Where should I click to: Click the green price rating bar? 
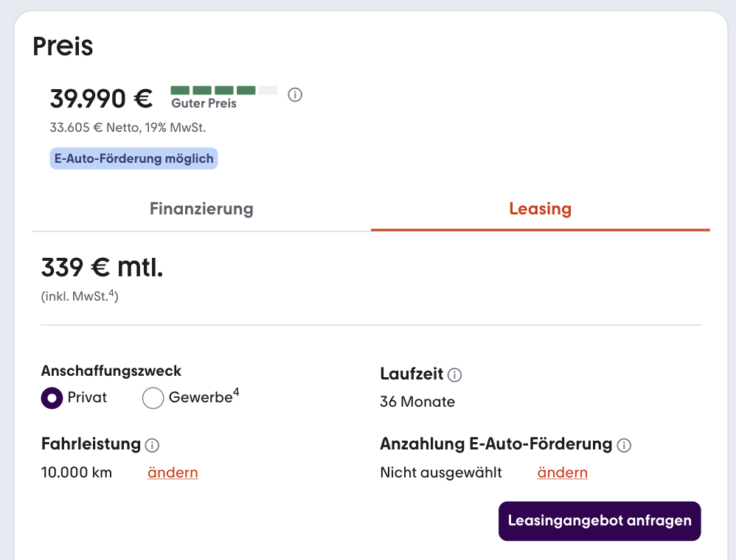pyautogui.click(x=224, y=90)
